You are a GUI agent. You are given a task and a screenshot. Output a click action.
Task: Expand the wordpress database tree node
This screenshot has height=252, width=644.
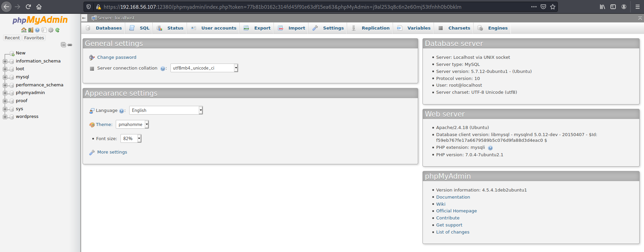point(5,117)
